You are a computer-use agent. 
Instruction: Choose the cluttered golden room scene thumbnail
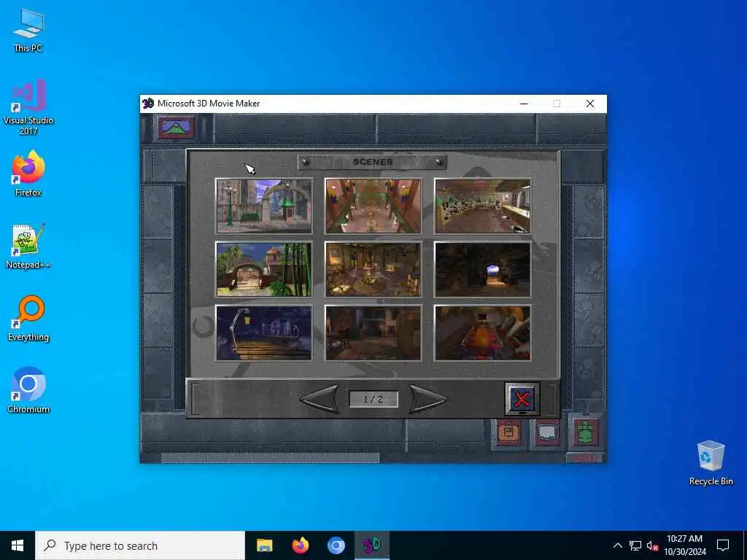point(373,269)
